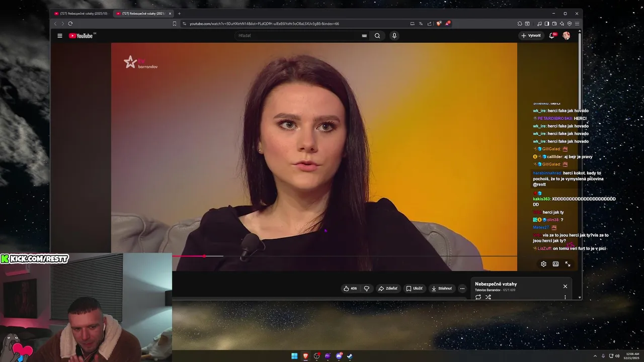
Task: Start voice search with the microphone icon
Action: (394, 36)
